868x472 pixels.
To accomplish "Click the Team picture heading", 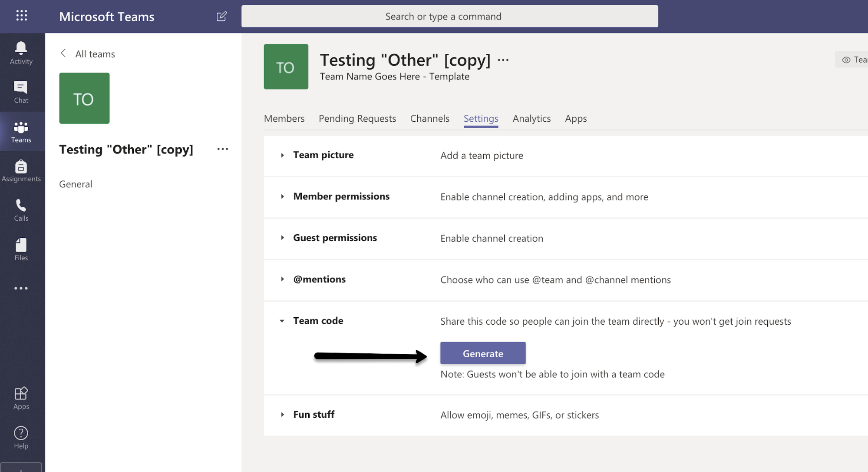I will click(x=323, y=155).
